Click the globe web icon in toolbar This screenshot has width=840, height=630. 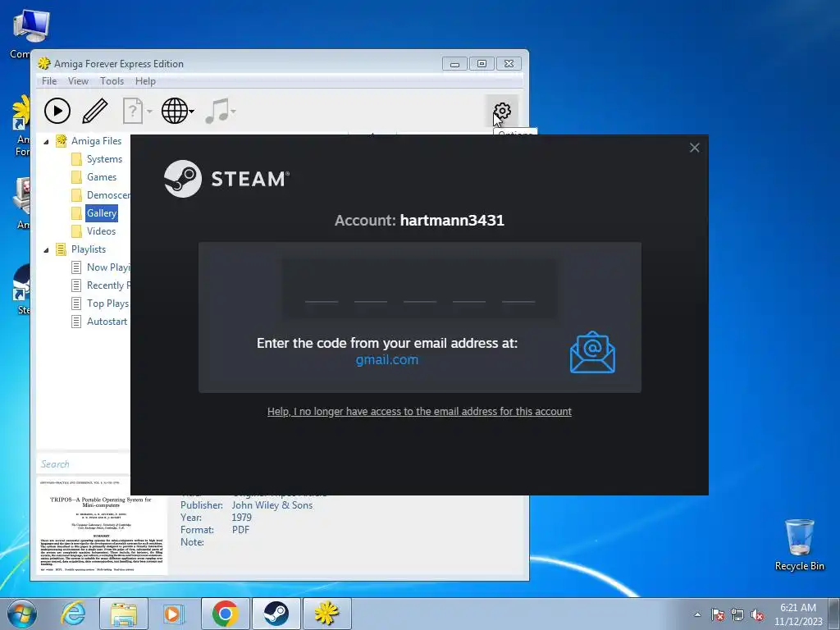175,111
